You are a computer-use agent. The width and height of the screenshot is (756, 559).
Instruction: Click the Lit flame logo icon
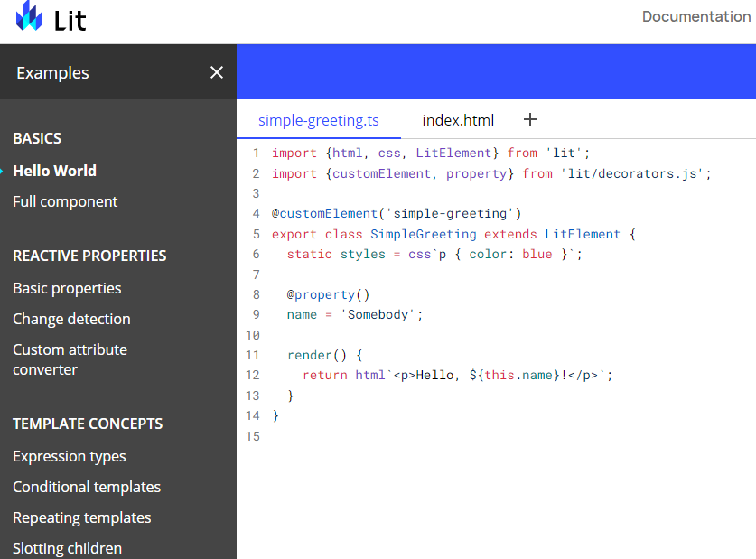point(29,17)
